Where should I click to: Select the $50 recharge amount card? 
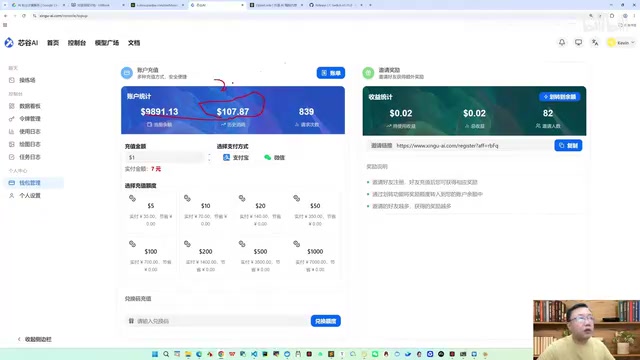315,211
